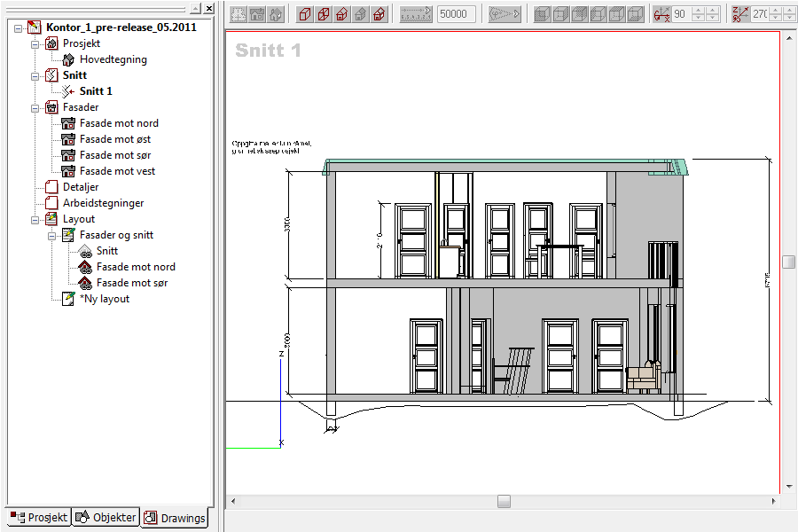Click the scroll left arrow of drawing view

[233, 502]
